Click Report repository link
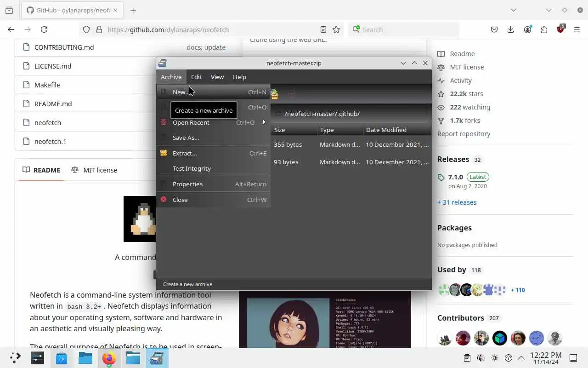Viewport: 588px width, 368px height. pyautogui.click(x=464, y=133)
